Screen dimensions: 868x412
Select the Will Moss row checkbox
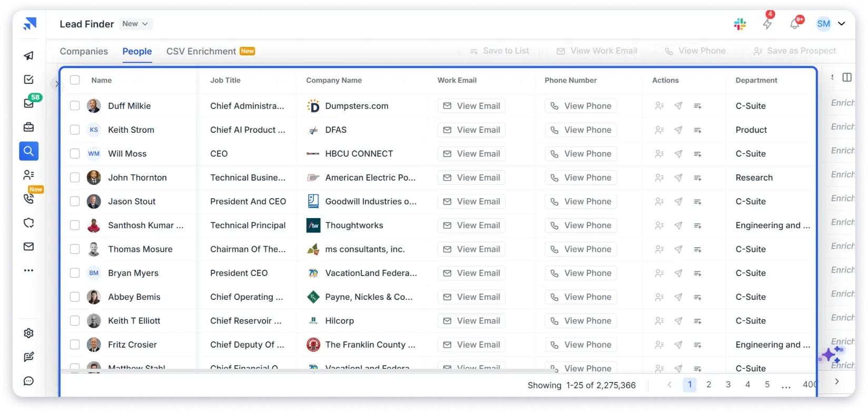pyautogui.click(x=75, y=154)
